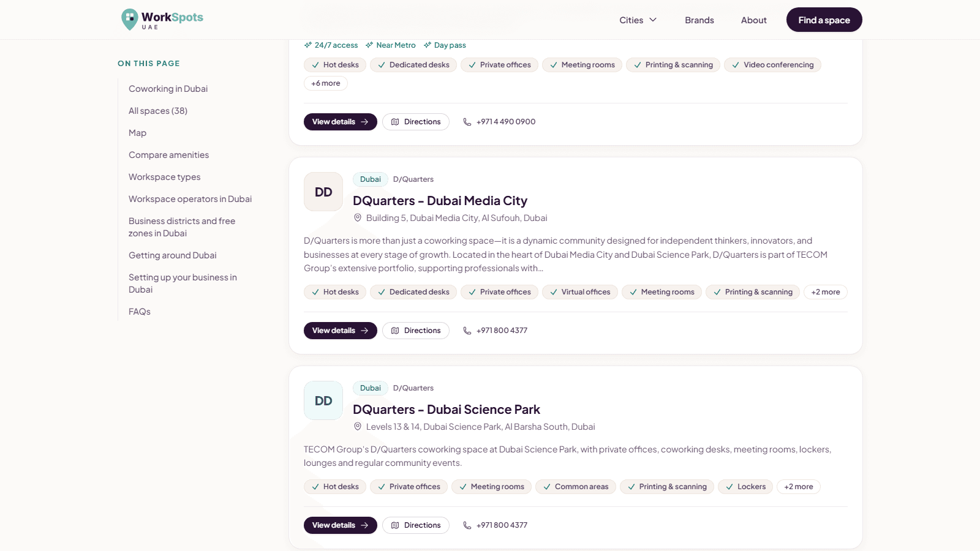Click the Find a space button
Viewport: 980px width, 551px height.
pos(824,20)
